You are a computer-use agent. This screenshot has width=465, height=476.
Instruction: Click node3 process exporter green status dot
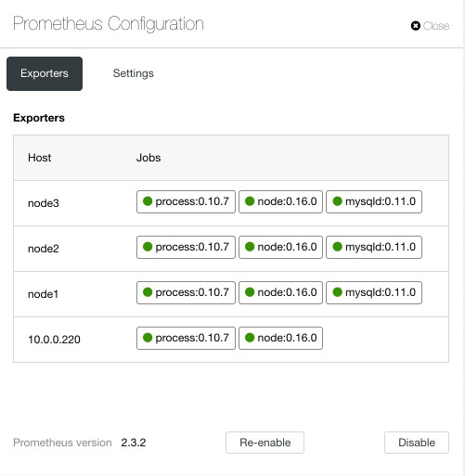pos(148,201)
